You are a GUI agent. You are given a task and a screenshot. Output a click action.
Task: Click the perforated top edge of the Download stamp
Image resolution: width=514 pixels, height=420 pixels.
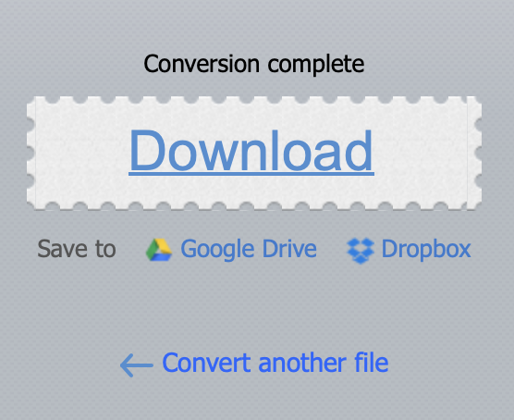254,100
